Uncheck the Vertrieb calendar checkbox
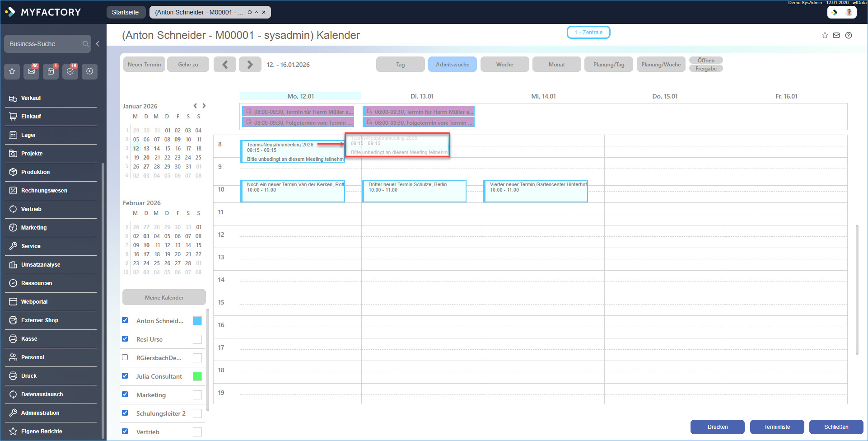The image size is (868, 441). tap(125, 432)
